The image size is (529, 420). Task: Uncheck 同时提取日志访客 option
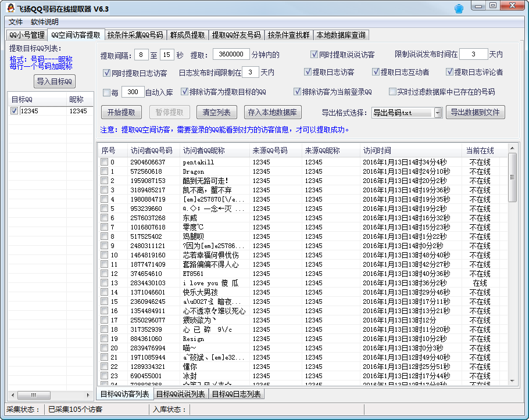pyautogui.click(x=106, y=73)
